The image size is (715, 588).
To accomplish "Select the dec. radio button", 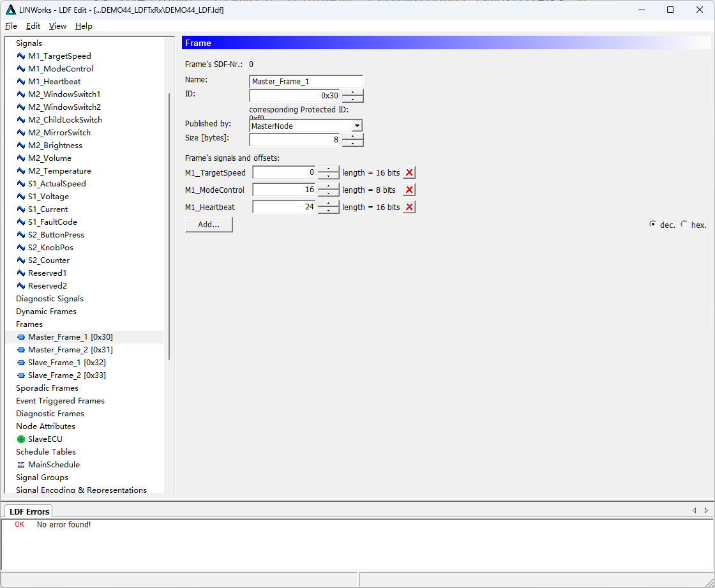I will [x=652, y=224].
